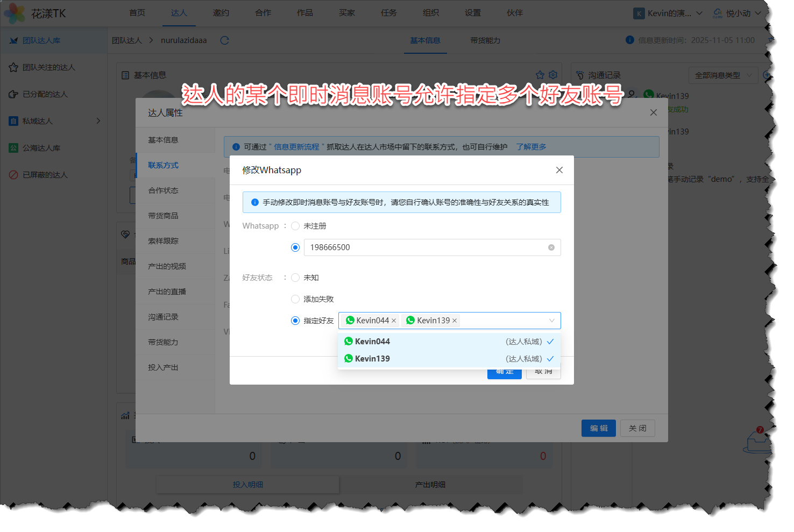Open the 邀约 menu in top navigation
Viewport: 794px width, 532px height.
221,13
